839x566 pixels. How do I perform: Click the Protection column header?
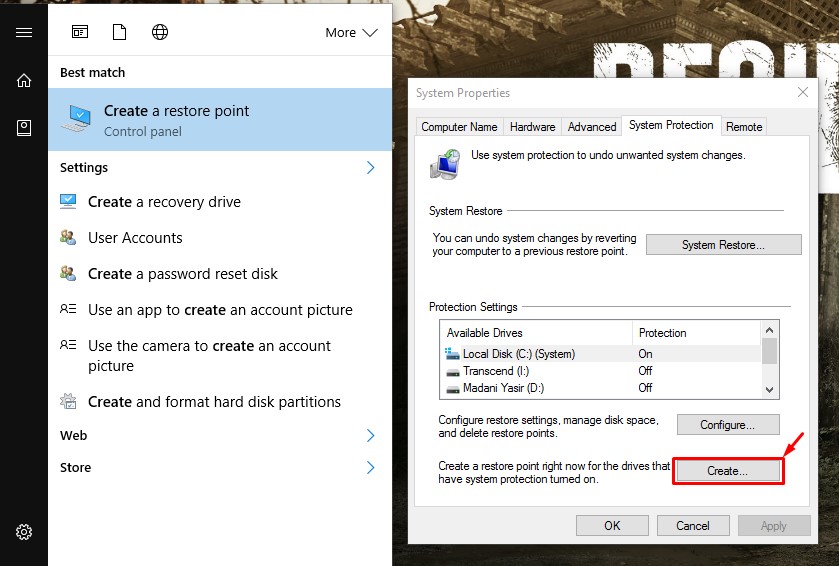click(696, 333)
